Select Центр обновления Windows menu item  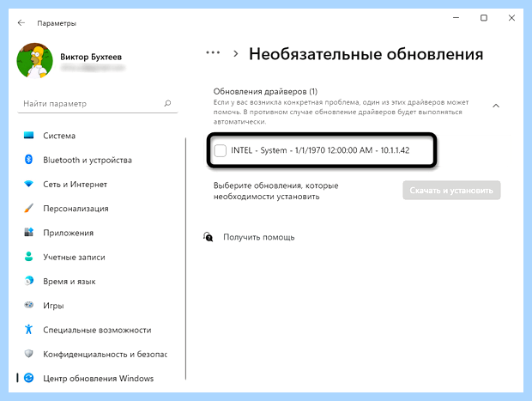[98, 379]
